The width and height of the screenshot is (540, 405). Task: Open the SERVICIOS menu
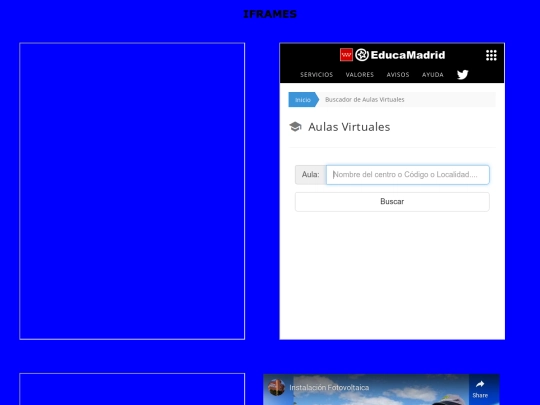pos(316,75)
